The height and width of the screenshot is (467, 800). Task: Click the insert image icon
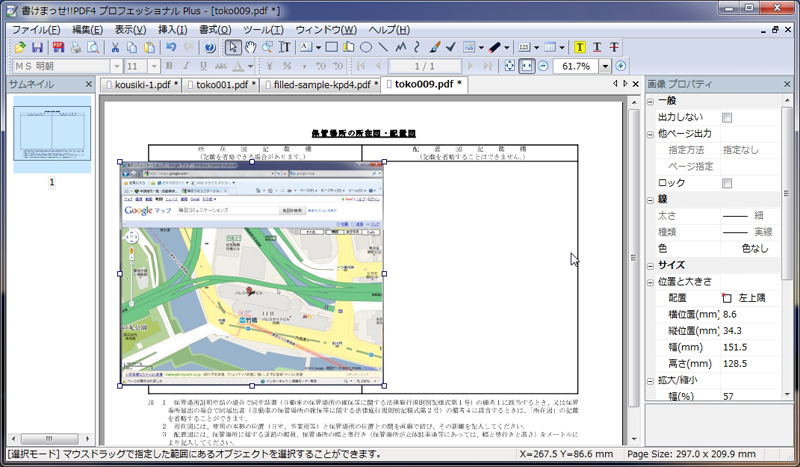tap(469, 47)
